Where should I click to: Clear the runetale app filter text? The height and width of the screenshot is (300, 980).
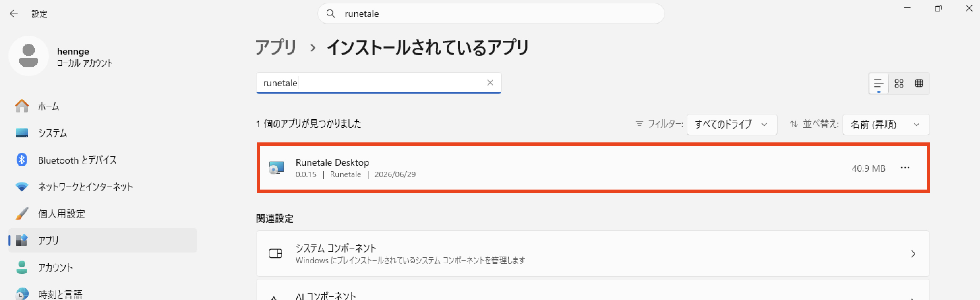(x=490, y=83)
